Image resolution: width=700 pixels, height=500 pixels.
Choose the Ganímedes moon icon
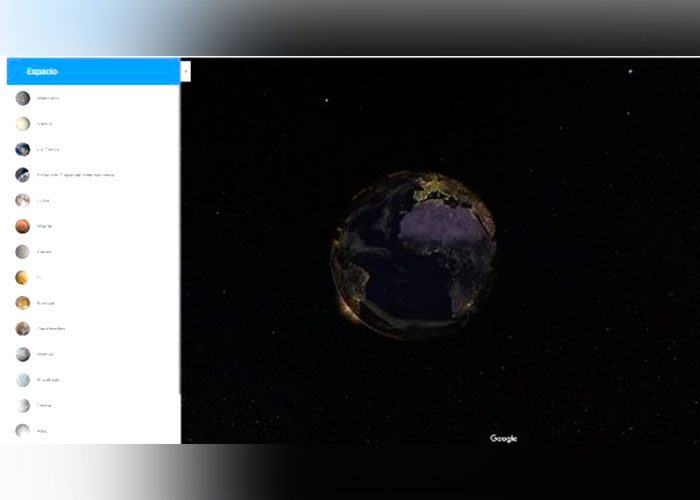(x=22, y=329)
